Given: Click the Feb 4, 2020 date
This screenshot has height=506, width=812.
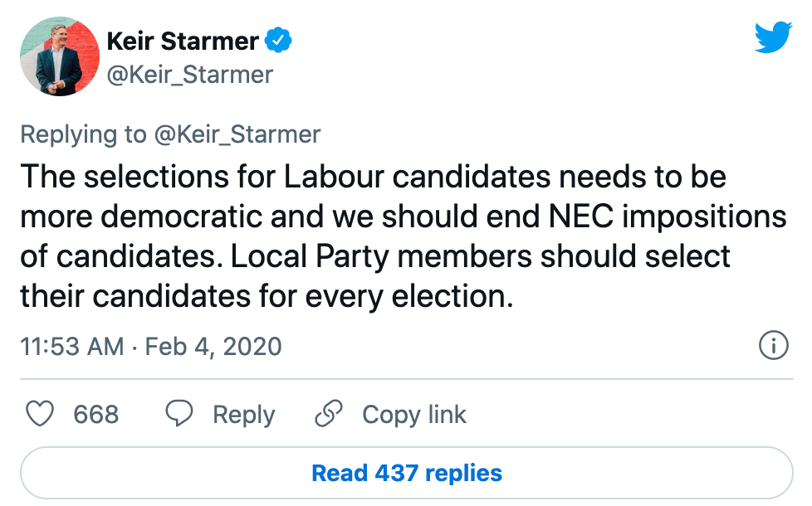Looking at the screenshot, I should coord(213,346).
